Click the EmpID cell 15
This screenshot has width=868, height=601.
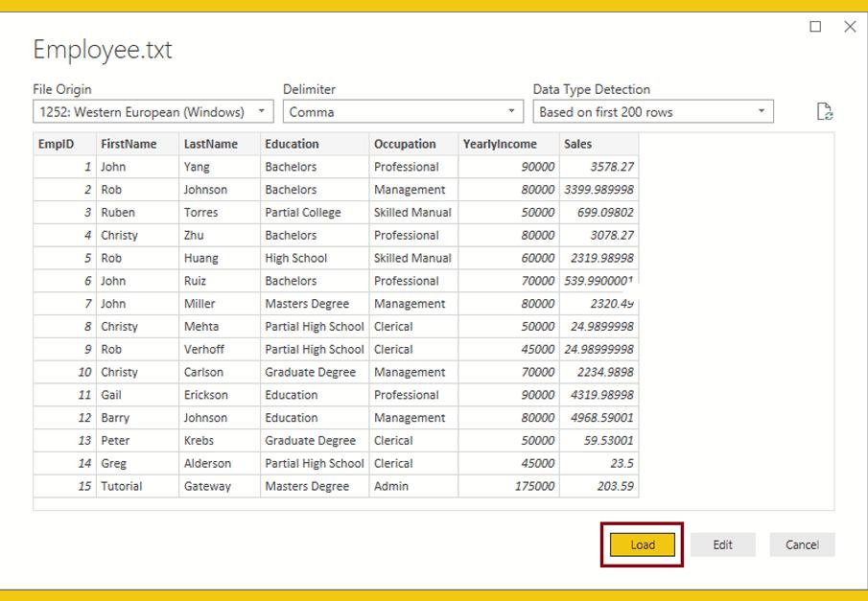coord(65,486)
